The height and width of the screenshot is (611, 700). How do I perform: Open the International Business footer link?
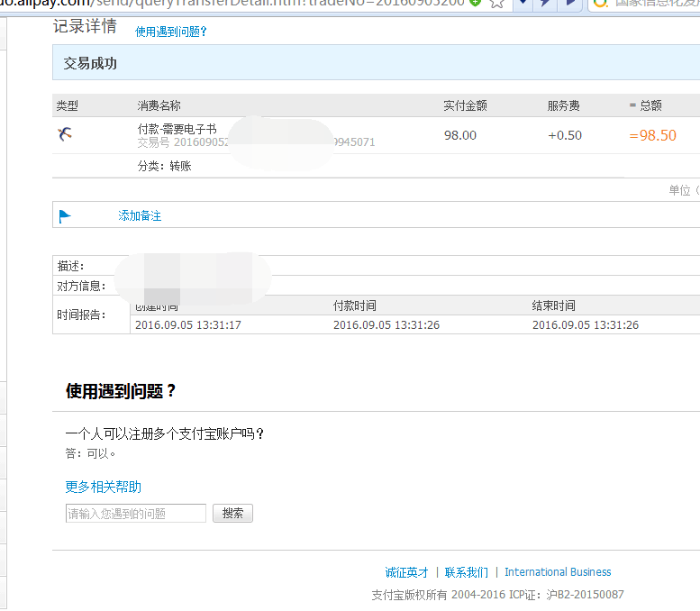(x=558, y=571)
